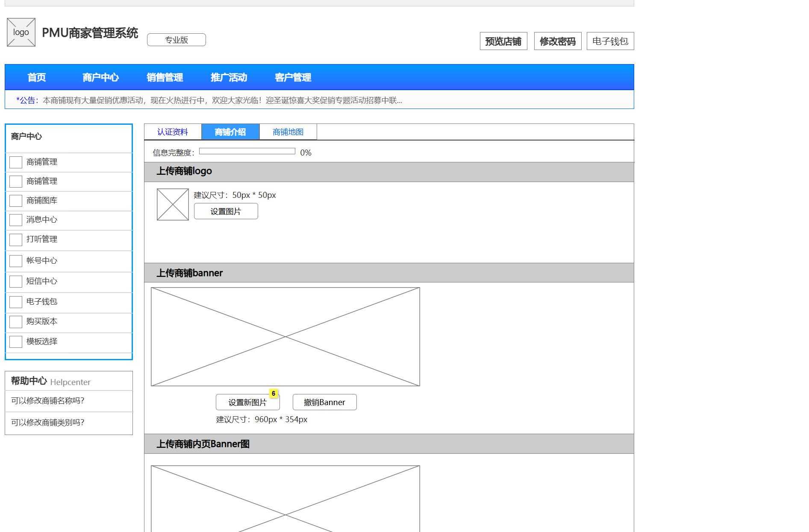Viewport: 809px width, 532px height.
Task: Click the 撤销Banner button
Action: (324, 402)
